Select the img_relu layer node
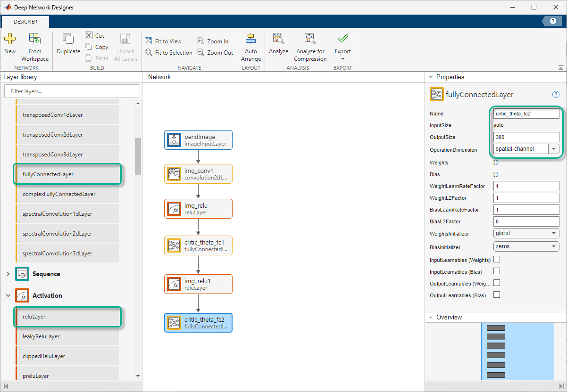The height and width of the screenshot is (392, 567). click(x=198, y=209)
